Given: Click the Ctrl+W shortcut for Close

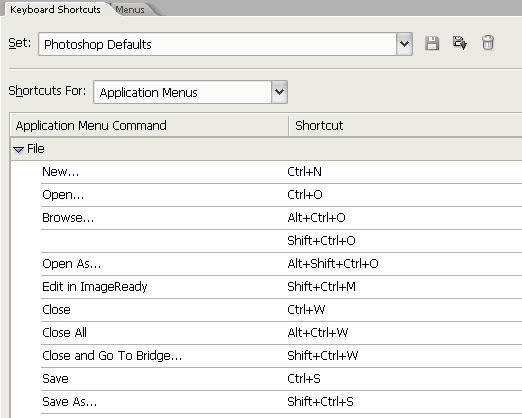Looking at the screenshot, I should pos(306,310).
